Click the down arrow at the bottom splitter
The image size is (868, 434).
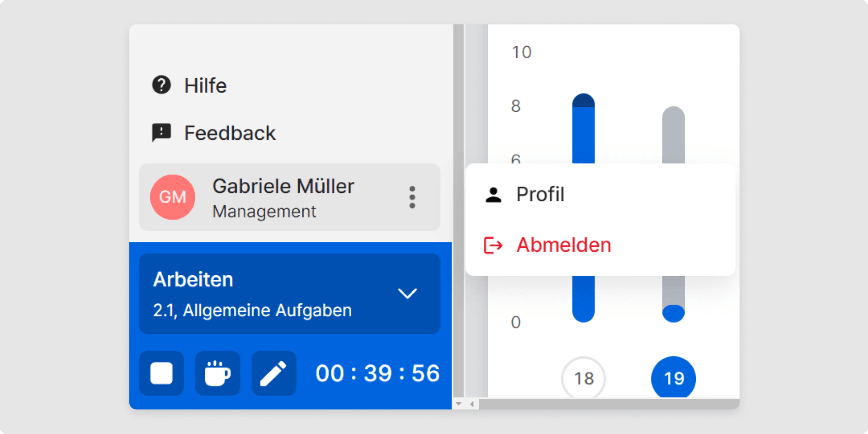tap(458, 403)
